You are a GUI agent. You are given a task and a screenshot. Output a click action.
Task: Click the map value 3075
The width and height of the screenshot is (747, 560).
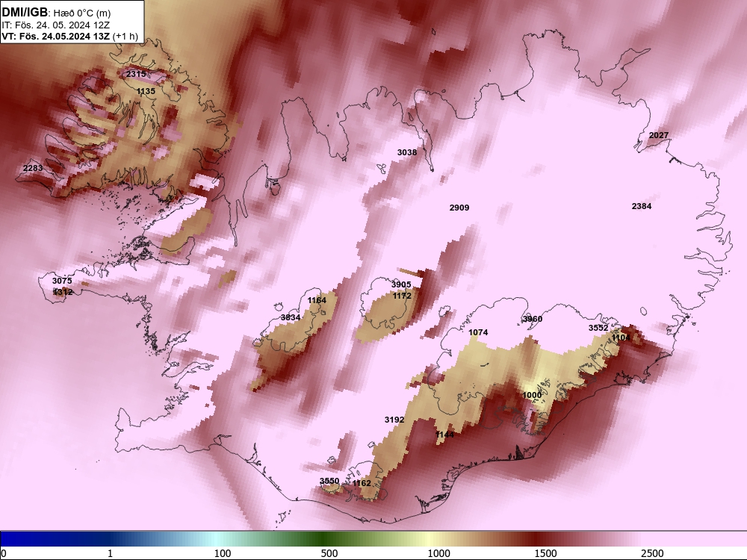pos(62,281)
